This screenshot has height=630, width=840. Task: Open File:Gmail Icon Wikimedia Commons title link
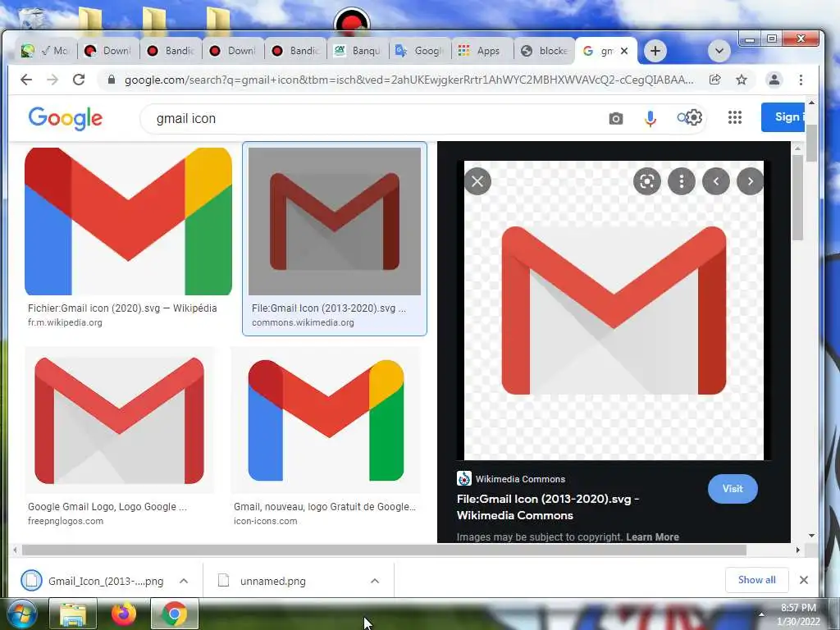tap(547, 507)
